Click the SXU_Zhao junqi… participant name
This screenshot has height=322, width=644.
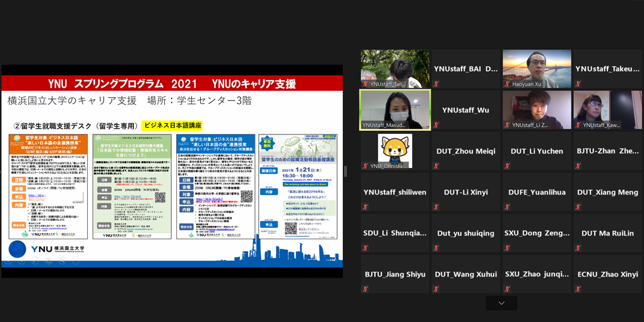pos(537,275)
